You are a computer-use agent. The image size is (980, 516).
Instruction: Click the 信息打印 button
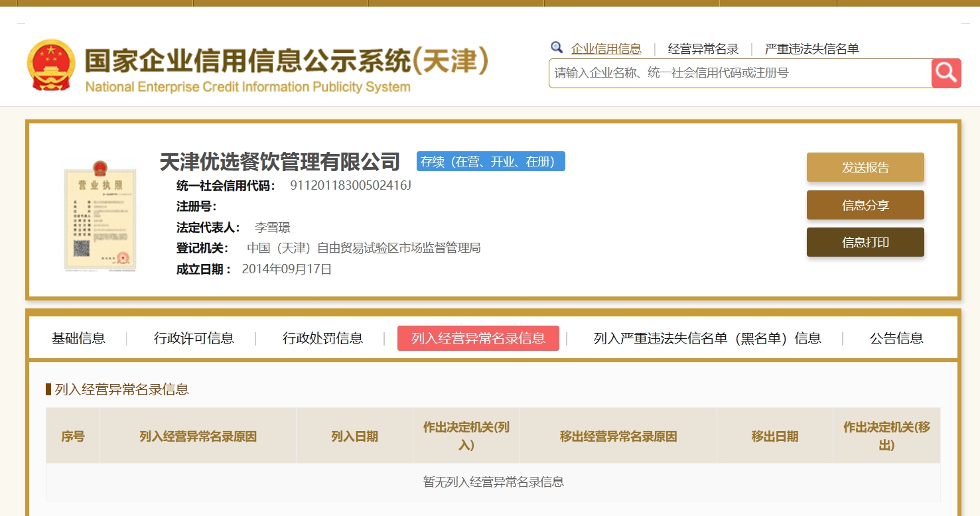click(865, 242)
